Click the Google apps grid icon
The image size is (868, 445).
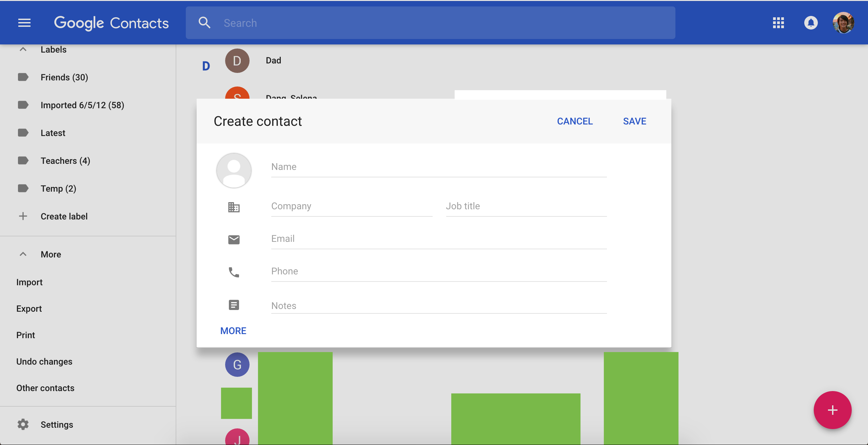[x=778, y=23]
